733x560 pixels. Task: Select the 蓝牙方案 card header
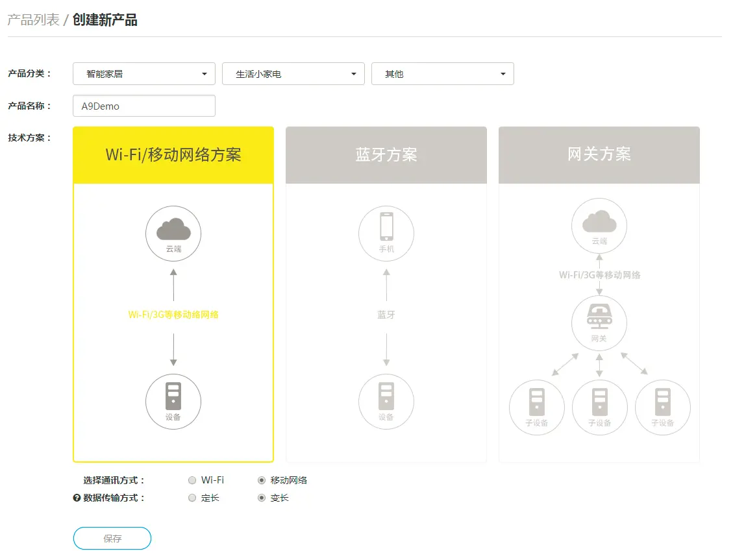point(386,155)
